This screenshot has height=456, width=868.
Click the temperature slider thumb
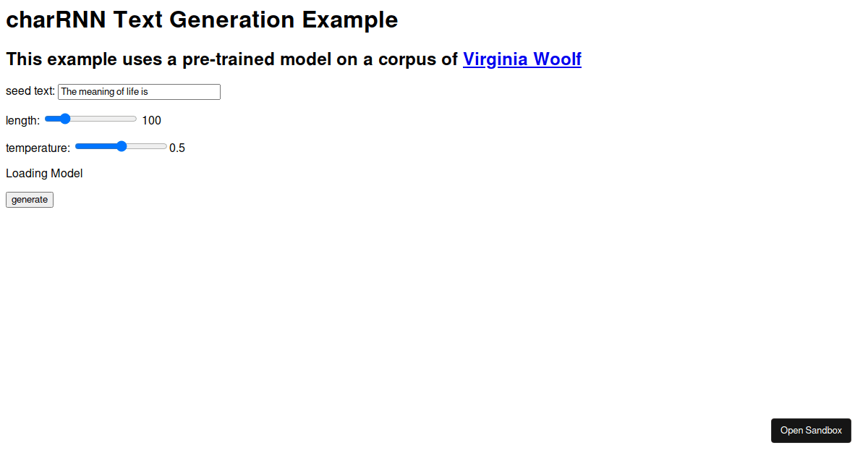click(121, 145)
